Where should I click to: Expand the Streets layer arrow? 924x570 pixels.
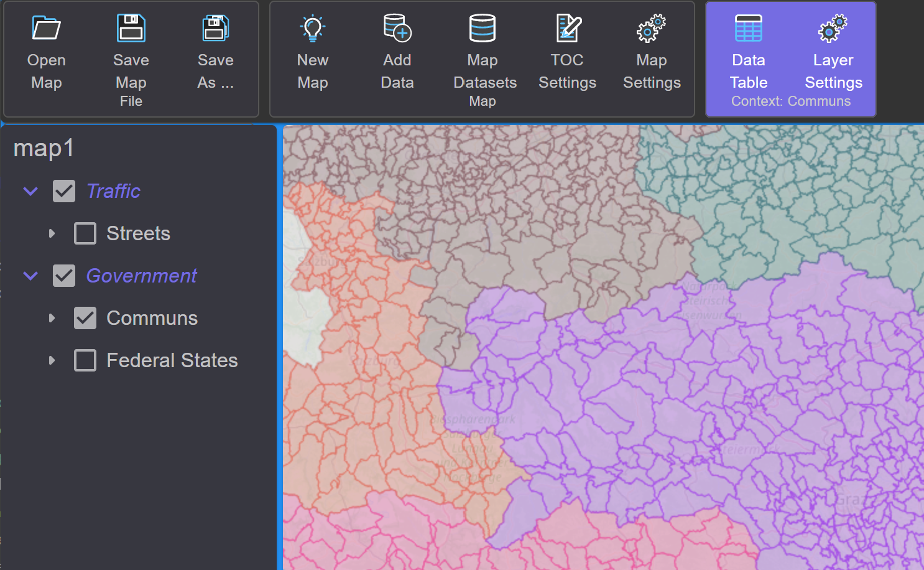pos(52,233)
